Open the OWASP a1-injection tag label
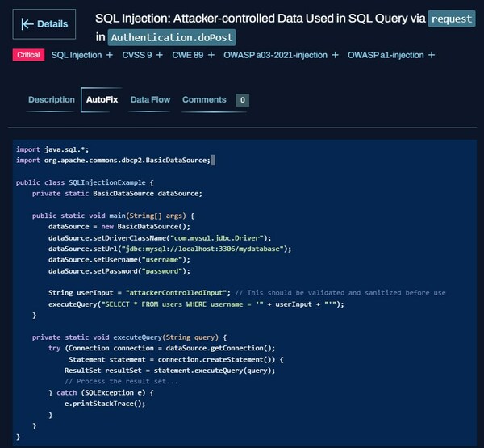The image size is (484, 448). [385, 55]
